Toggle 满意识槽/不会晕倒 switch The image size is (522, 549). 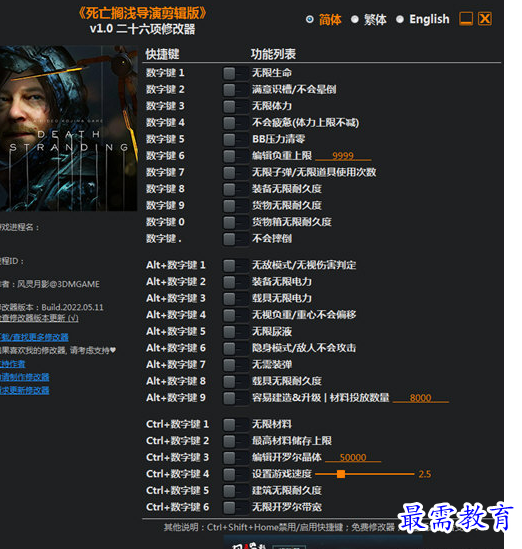click(235, 90)
